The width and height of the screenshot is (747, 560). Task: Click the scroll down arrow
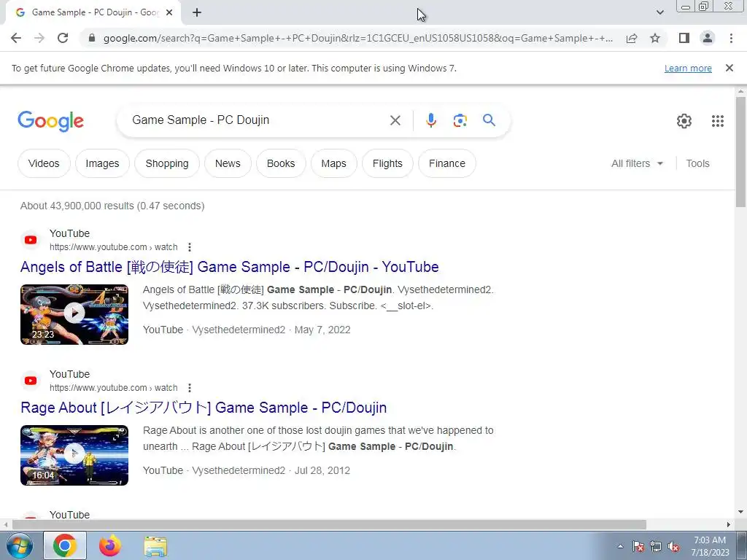tap(740, 512)
